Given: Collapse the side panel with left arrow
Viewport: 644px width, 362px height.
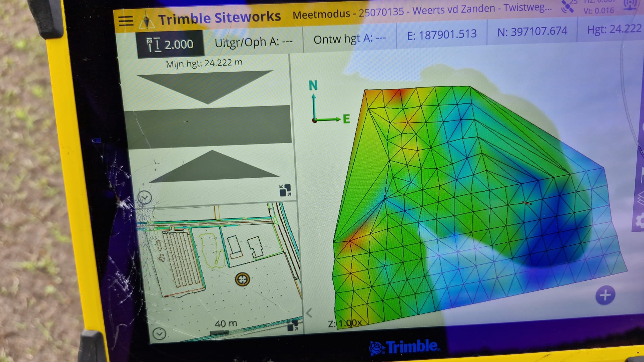Looking at the screenshot, I should click(x=309, y=313).
